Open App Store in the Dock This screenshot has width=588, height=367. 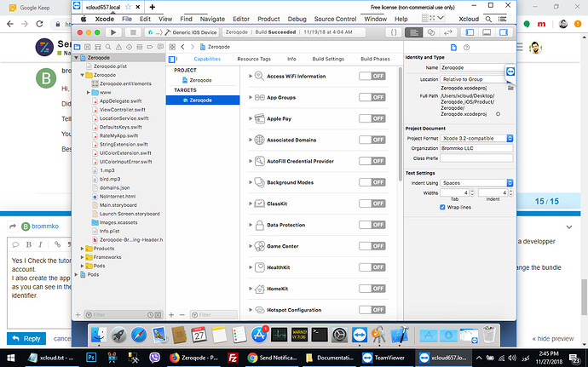tap(259, 335)
